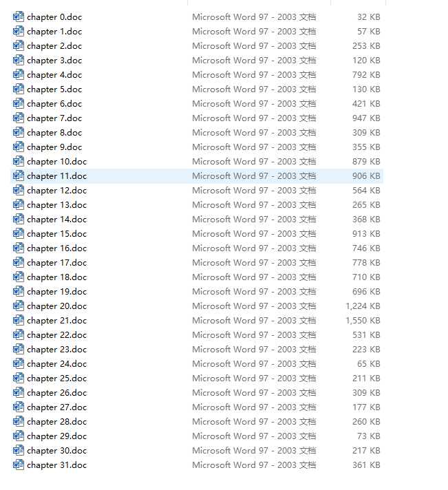Click the Word icon beside chapter 14.doc
Viewport: 448px width, 490px height.
19,219
